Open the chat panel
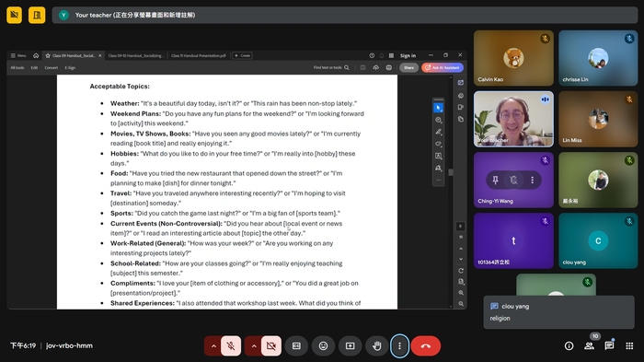This screenshot has width=644, height=362. [x=609, y=346]
